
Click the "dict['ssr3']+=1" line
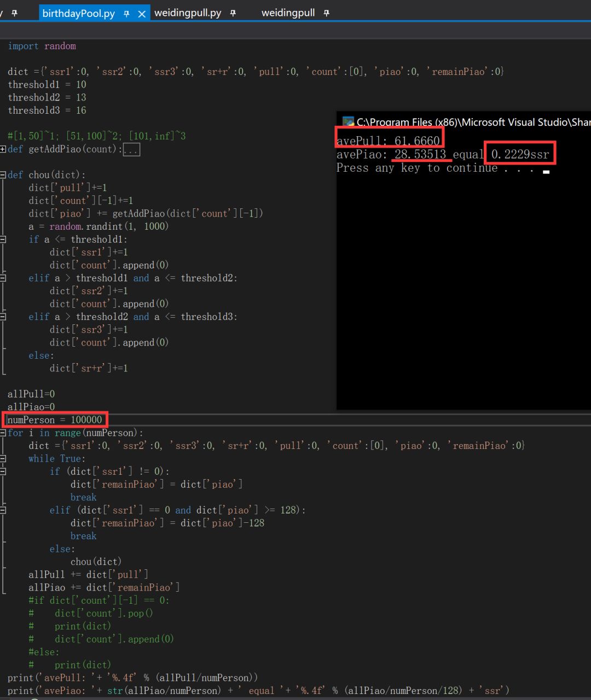89,330
